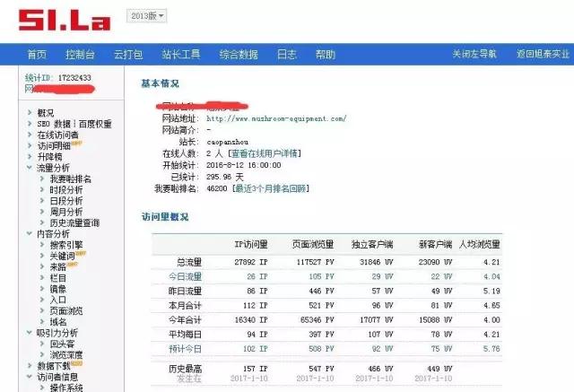Collapse the 流量分析 tree section
The height and width of the screenshot is (392, 574).
click(x=30, y=168)
